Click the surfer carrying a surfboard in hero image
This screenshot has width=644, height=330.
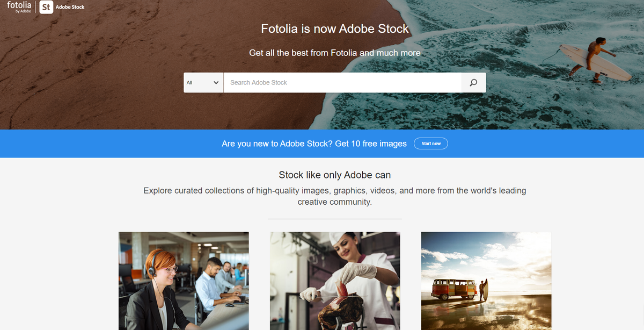tap(593, 59)
